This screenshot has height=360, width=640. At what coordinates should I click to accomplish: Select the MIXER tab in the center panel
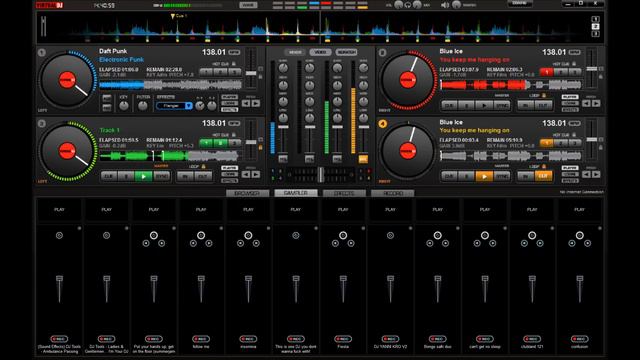(295, 52)
